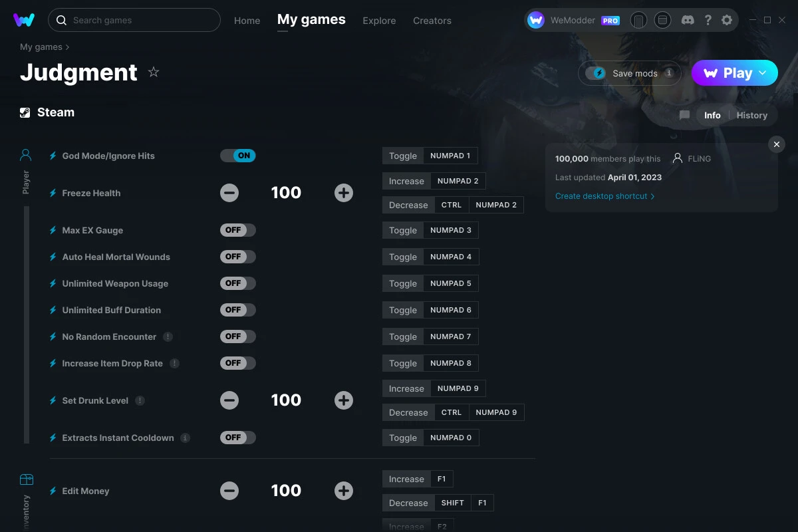This screenshot has width=798, height=532.
Task: Click SHIFT key of Edit Money Decrease hotkey
Action: (453, 503)
